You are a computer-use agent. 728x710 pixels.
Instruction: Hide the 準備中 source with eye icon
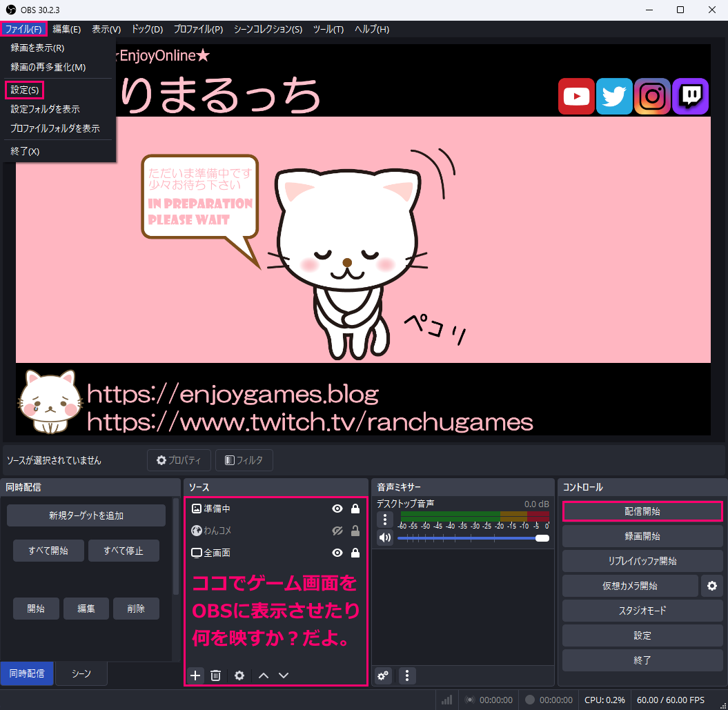337,509
